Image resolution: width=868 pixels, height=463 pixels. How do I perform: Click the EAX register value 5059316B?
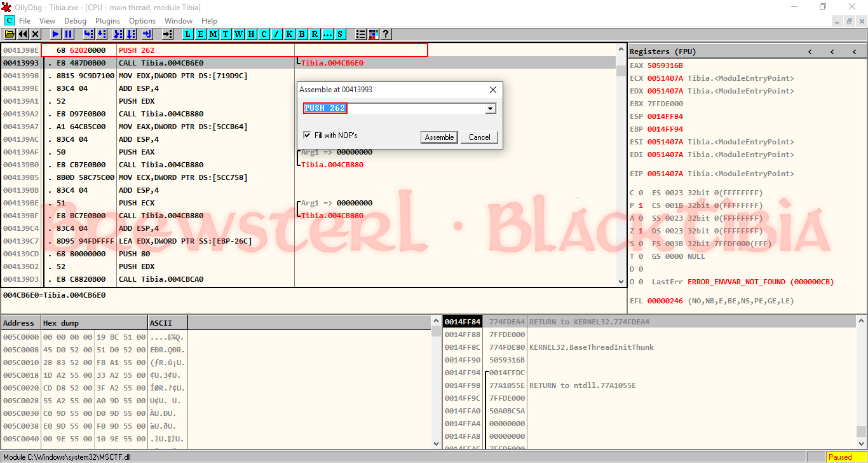[665, 66]
